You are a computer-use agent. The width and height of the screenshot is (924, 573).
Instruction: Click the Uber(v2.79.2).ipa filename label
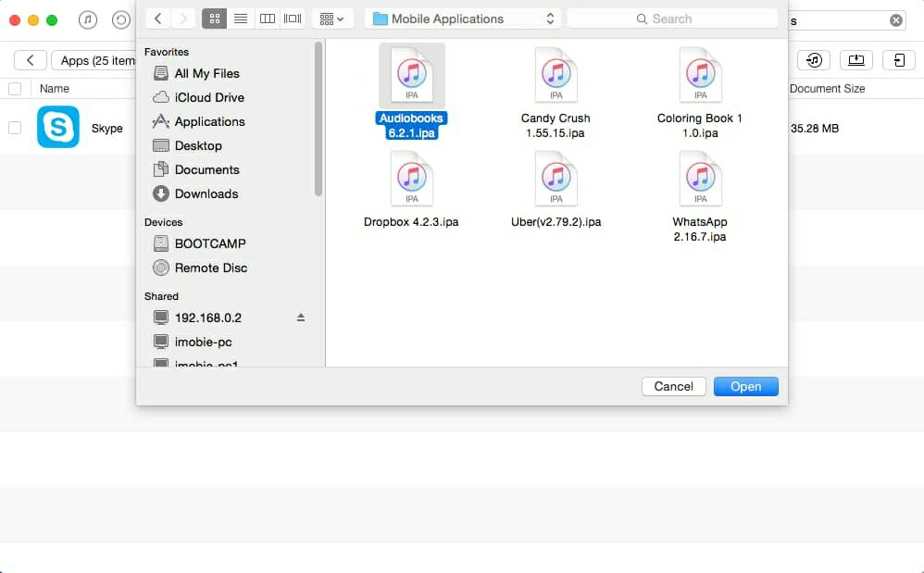pyautogui.click(x=556, y=222)
